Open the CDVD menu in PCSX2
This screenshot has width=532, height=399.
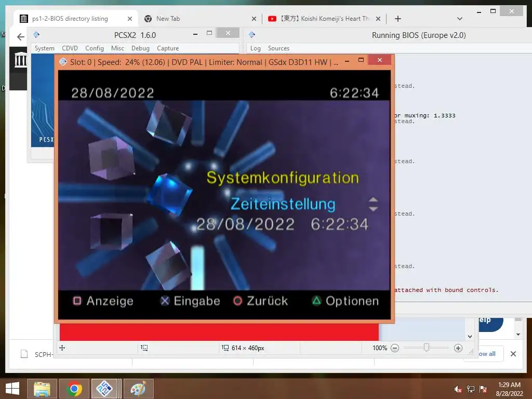[70, 48]
